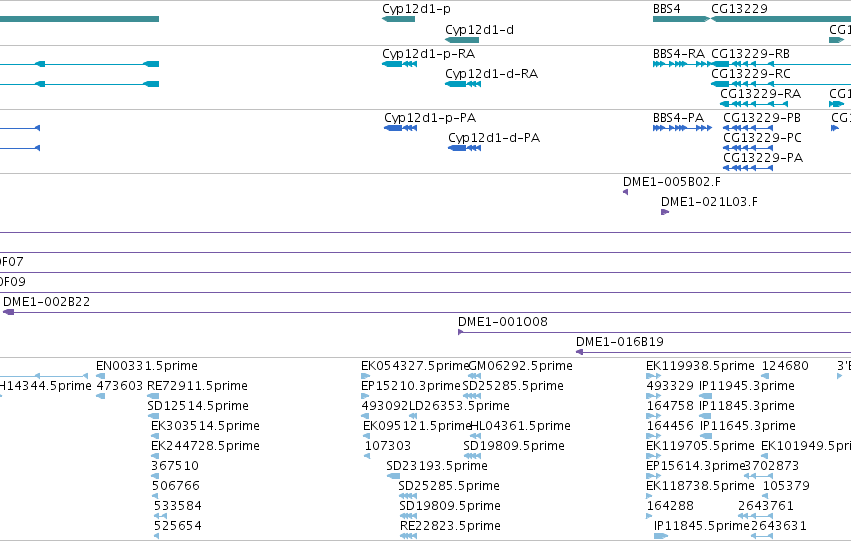Select feature 164456

(670, 426)
